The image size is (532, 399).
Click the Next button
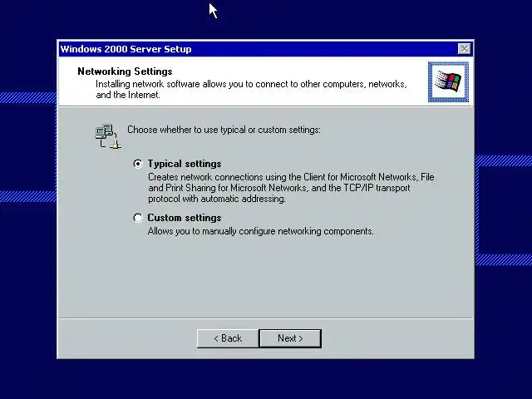point(290,338)
